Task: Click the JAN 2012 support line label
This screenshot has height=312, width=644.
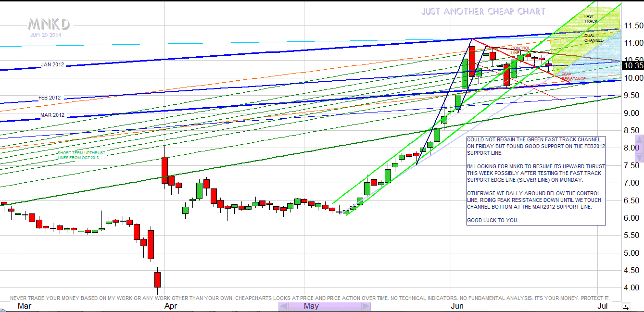Action: tap(52, 64)
